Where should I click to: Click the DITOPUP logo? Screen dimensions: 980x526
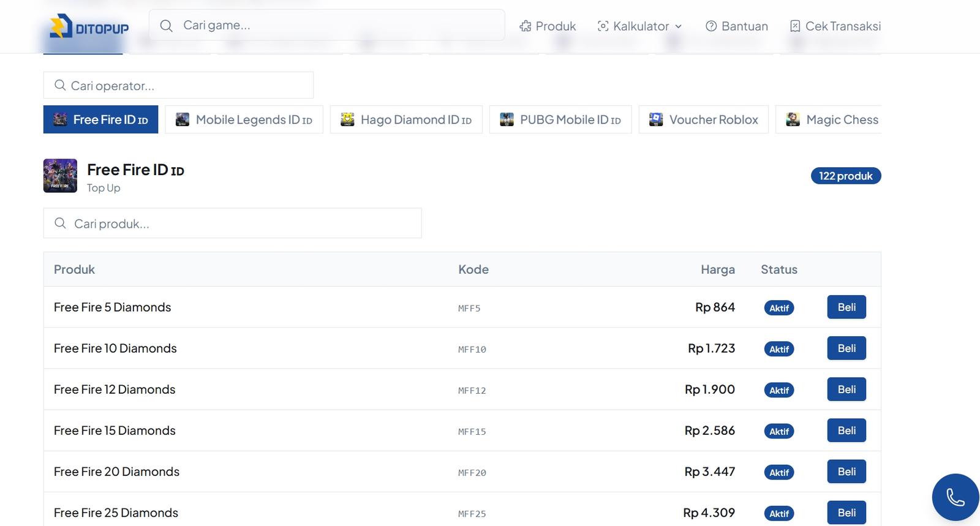pos(89,26)
